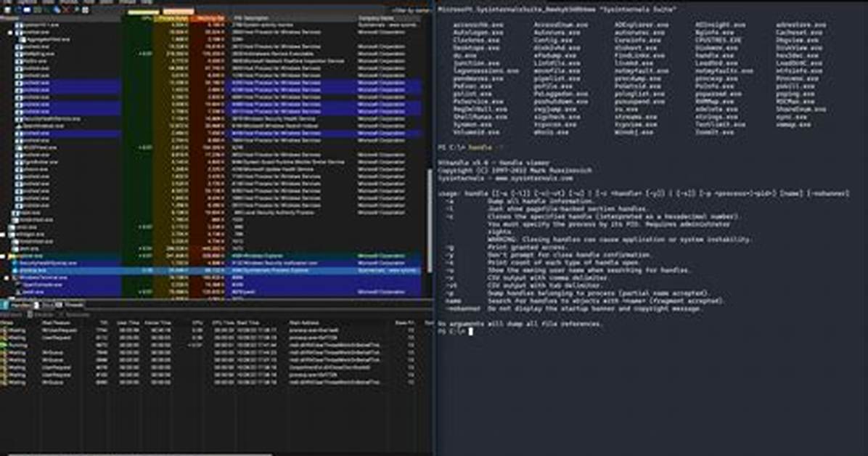Select the Running thread row in threads list
Image resolution: width=868 pixels, height=456 pixels.
tap(216, 345)
